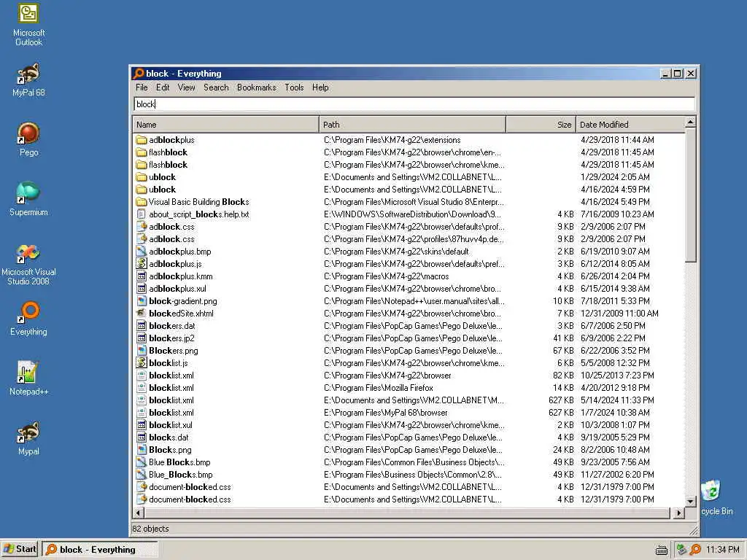The image size is (747, 560).
Task: Select the blocks.dat file name
Action: (169, 437)
